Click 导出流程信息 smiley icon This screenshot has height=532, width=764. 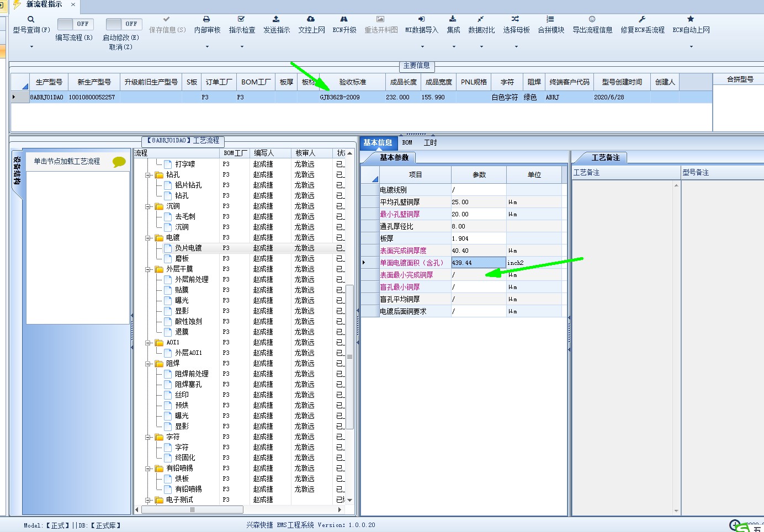click(592, 19)
